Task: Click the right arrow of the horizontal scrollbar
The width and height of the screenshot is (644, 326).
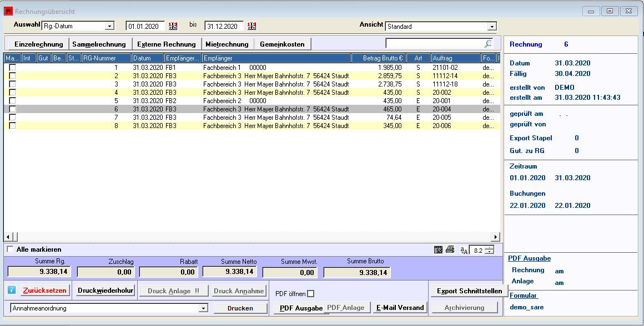Action: (496, 237)
